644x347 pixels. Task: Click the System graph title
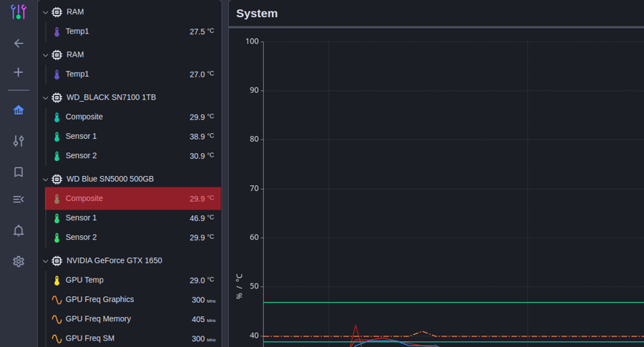pyautogui.click(x=257, y=14)
